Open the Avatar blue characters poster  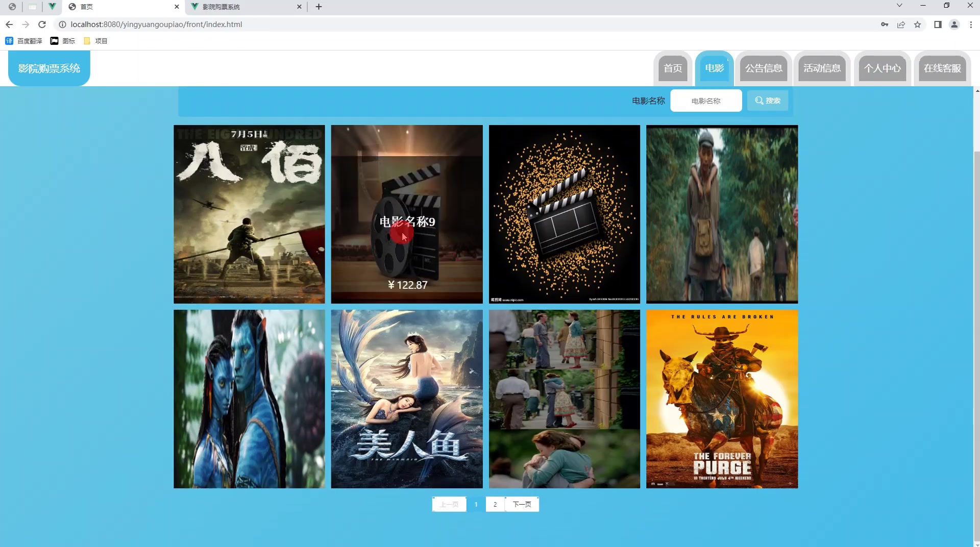pyautogui.click(x=249, y=399)
